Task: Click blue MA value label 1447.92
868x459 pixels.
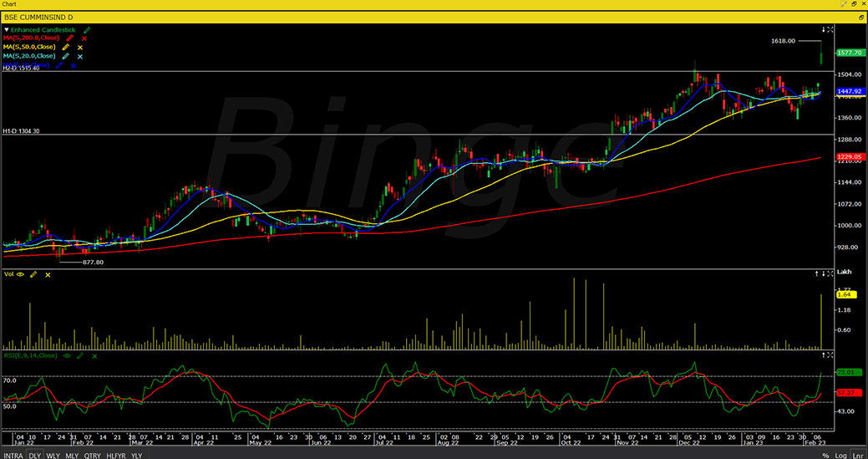Action: click(850, 91)
